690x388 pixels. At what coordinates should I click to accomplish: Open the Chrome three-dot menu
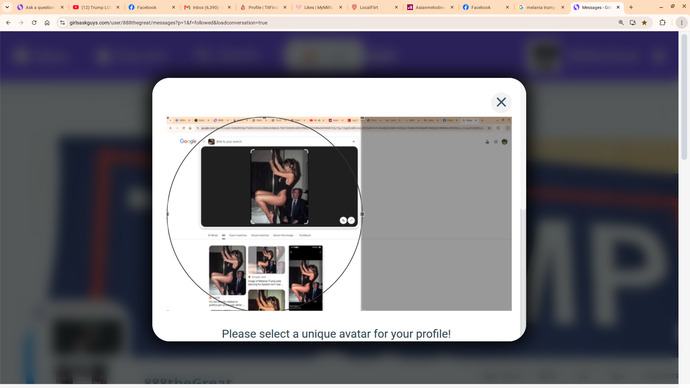(681, 22)
